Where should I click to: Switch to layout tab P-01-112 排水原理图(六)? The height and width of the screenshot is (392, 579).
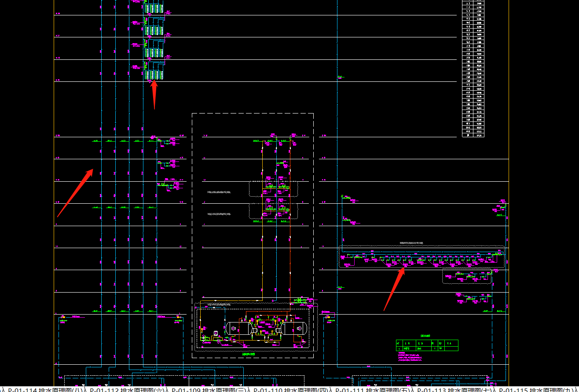pos(127,389)
